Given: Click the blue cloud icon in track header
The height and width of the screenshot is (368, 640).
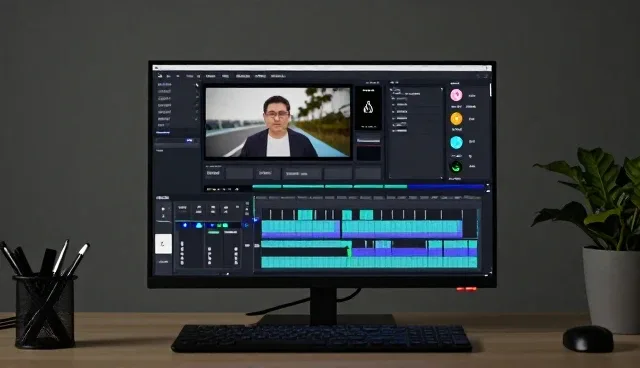Looking at the screenshot, I should pos(199,225).
